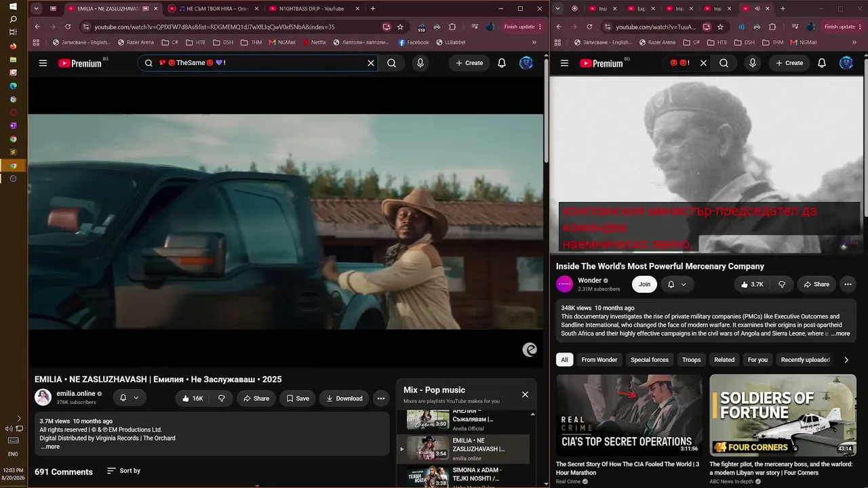Save the EMILIA video to a playlist

click(298, 399)
